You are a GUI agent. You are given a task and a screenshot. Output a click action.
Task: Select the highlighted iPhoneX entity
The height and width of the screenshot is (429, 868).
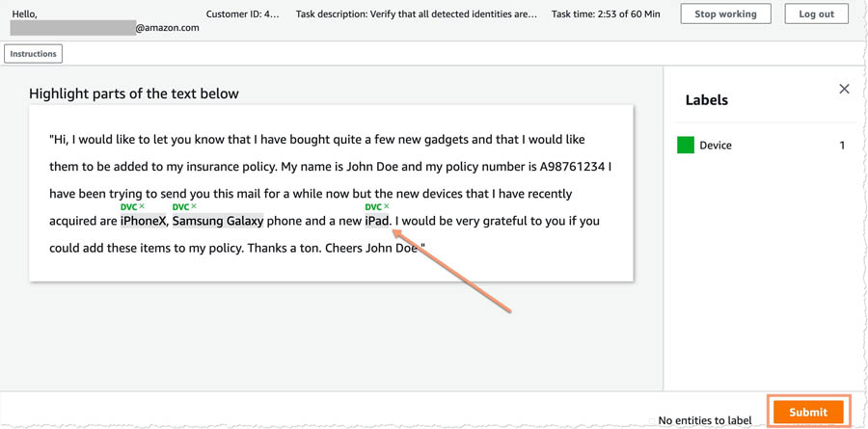tap(144, 222)
